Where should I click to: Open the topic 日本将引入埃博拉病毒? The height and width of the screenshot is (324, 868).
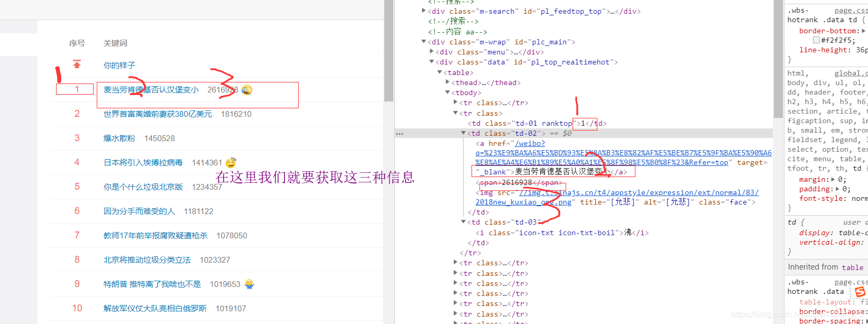pos(143,163)
